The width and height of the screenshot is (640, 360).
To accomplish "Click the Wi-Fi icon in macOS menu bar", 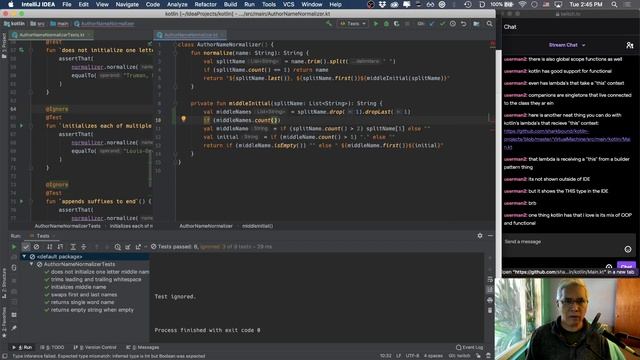I will pyautogui.click(x=522, y=4).
